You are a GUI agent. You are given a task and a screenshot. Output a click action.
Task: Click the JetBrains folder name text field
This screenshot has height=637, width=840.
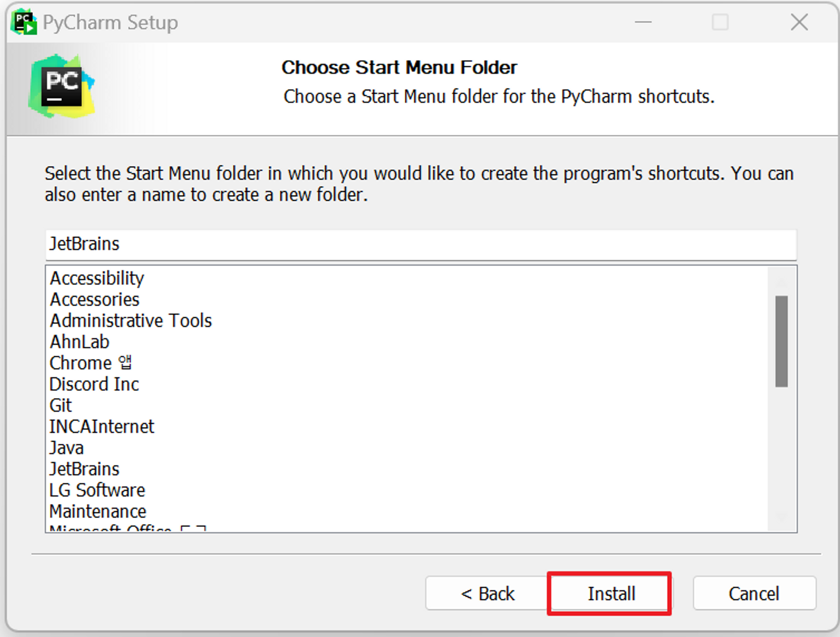click(421, 244)
